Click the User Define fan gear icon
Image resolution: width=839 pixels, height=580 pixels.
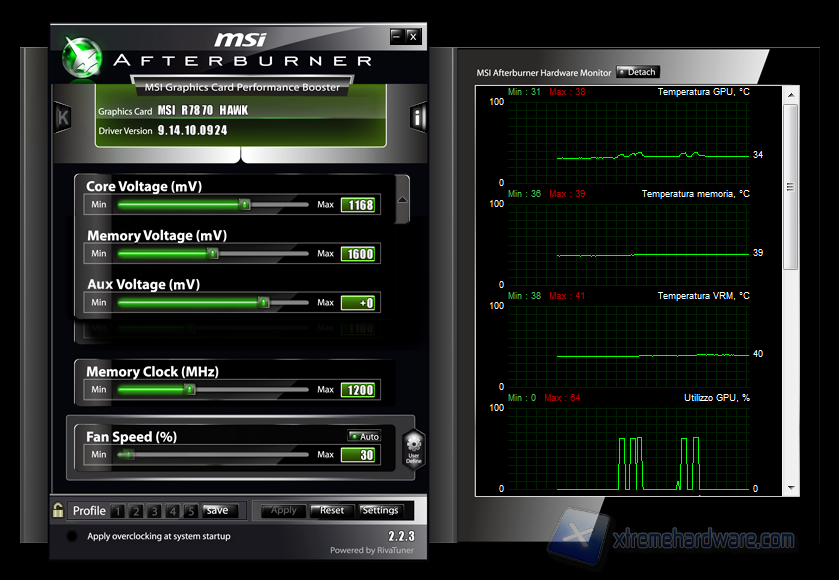coord(413,448)
